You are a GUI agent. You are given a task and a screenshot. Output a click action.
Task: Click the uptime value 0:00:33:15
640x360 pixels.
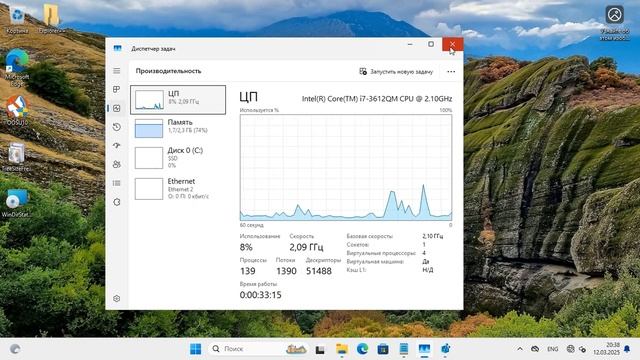260,295
